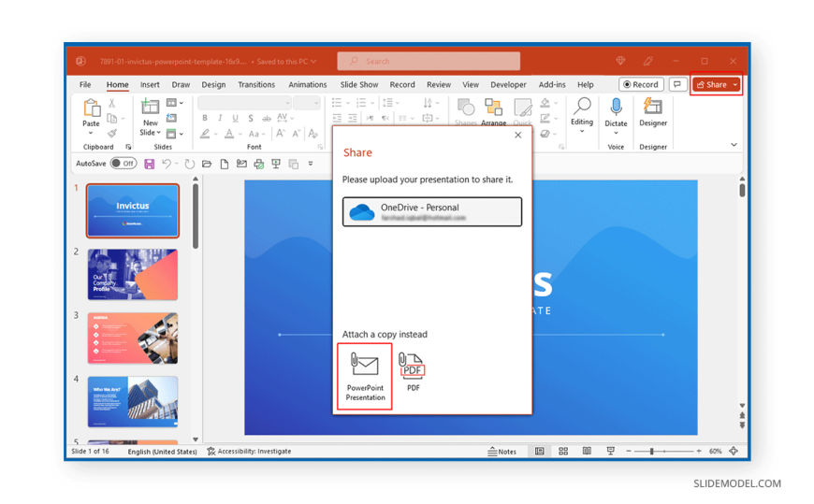Viewport: 814px width, 504px height.
Task: Click the New blank document icon
Action: [x=225, y=164]
